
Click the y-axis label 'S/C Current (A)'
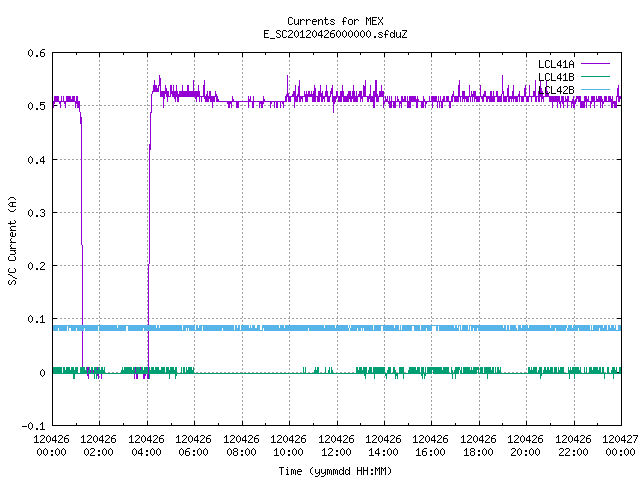(x=12, y=241)
